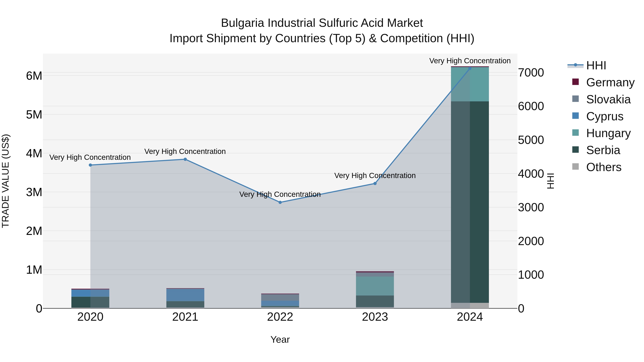This screenshot has height=362, width=644.
Task: Click the 2024 Very High Concentration annotation
Action: coord(470,61)
